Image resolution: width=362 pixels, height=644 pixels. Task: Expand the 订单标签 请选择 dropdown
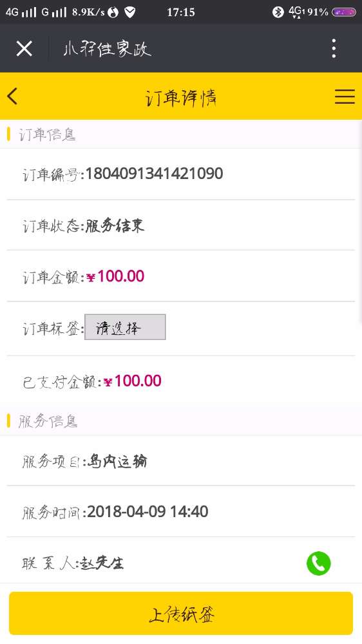pos(125,327)
